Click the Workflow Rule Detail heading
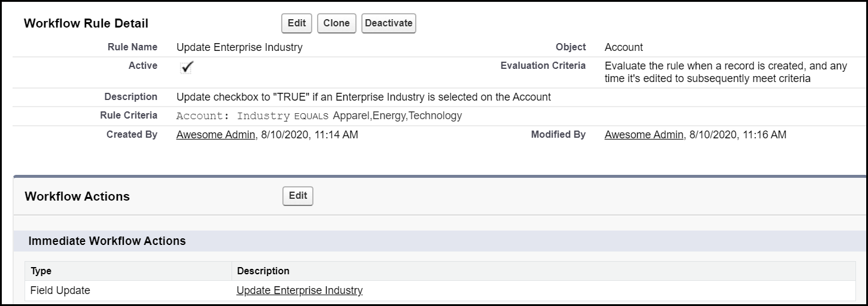 tap(86, 24)
